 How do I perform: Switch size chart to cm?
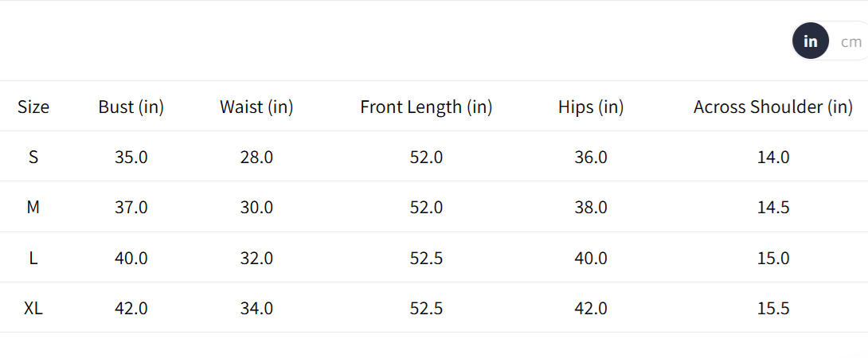pos(850,41)
